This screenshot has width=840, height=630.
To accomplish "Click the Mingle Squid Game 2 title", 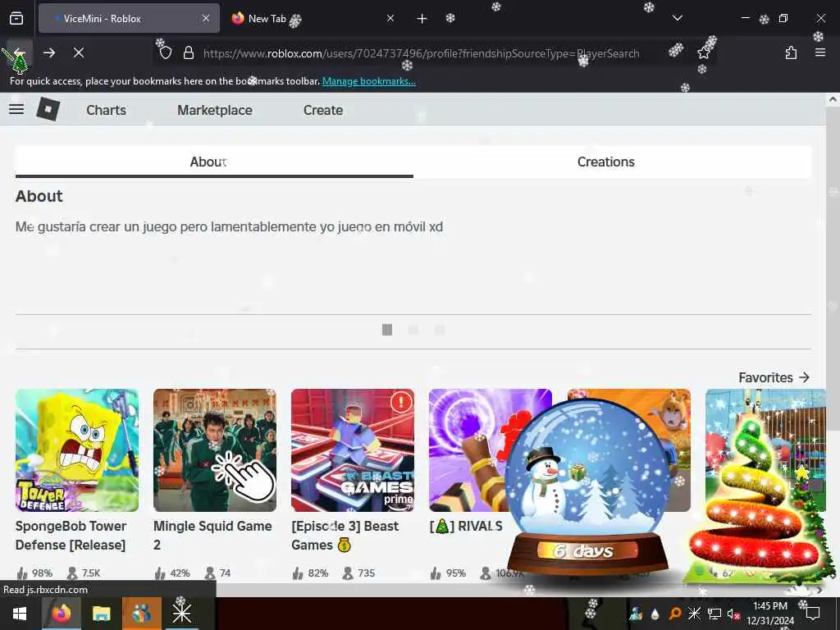I will (x=212, y=535).
